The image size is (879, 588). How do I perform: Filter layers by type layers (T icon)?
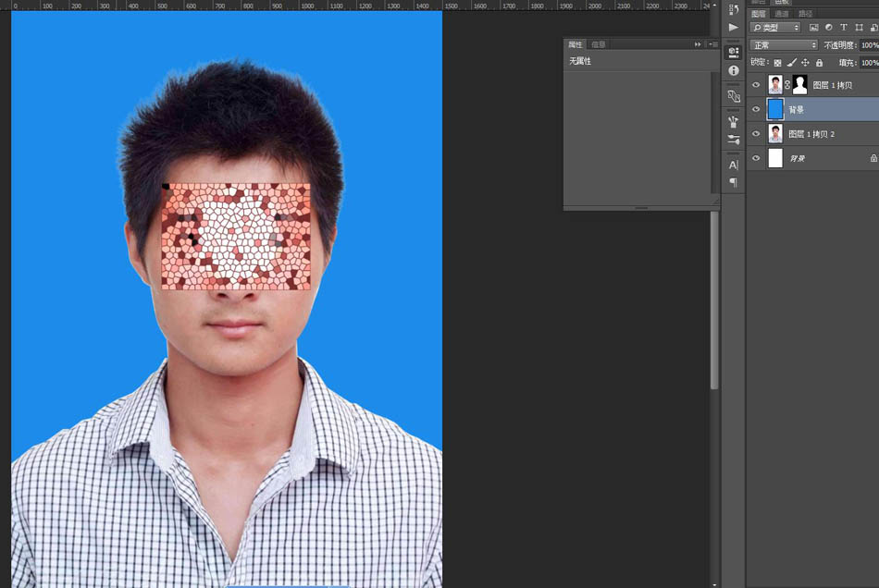(844, 28)
